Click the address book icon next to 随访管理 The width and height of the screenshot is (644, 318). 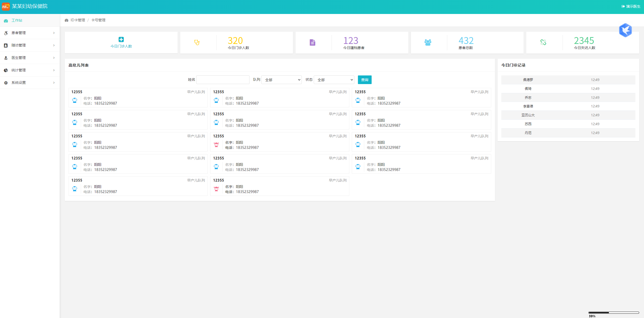pyautogui.click(x=6, y=45)
